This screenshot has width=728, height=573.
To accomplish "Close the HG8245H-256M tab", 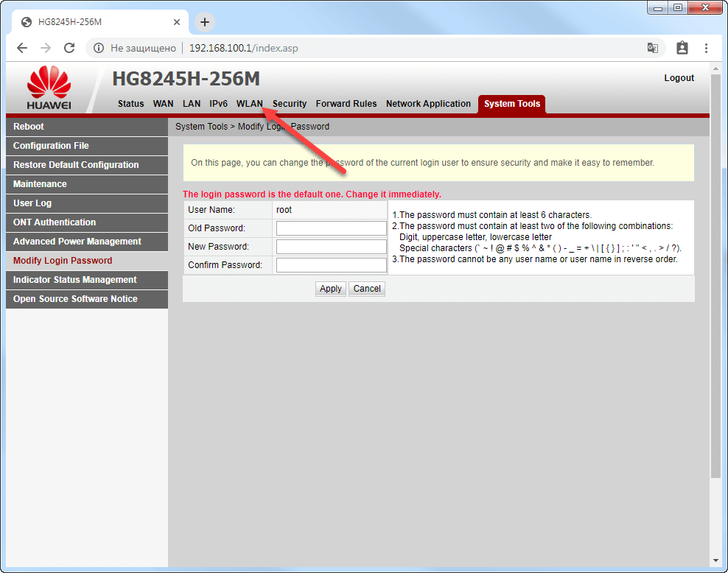I will click(177, 22).
